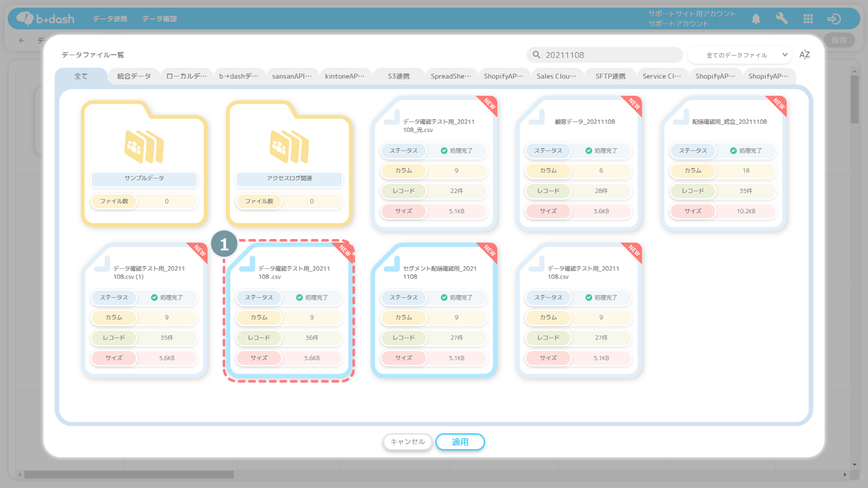The image size is (868, 488).
Task: Click the 保存 button behind the dialog
Action: click(x=839, y=40)
